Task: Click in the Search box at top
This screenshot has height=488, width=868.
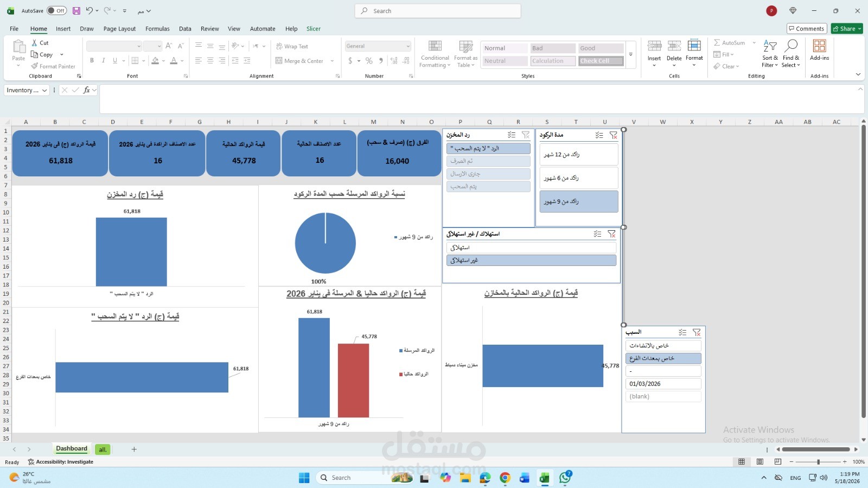Action: coord(438,11)
